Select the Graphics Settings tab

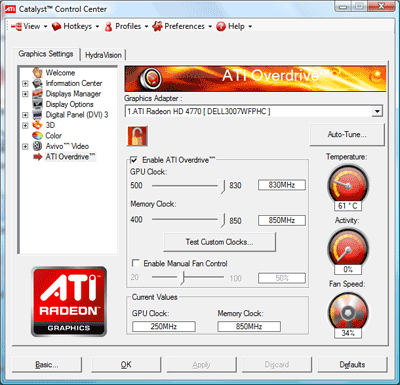pyautogui.click(x=46, y=54)
